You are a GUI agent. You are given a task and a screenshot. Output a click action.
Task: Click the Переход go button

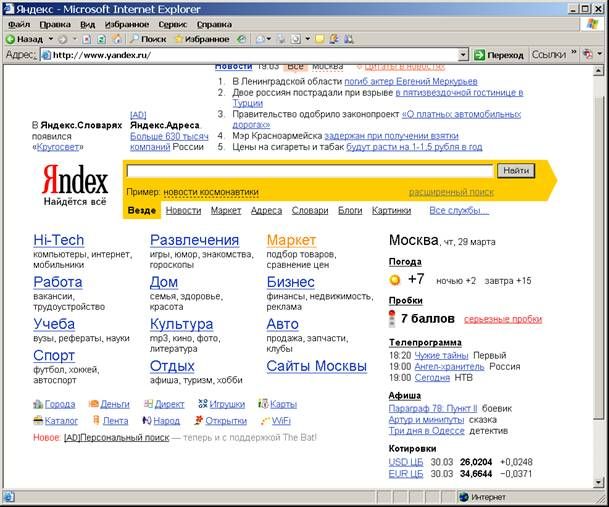(x=499, y=55)
